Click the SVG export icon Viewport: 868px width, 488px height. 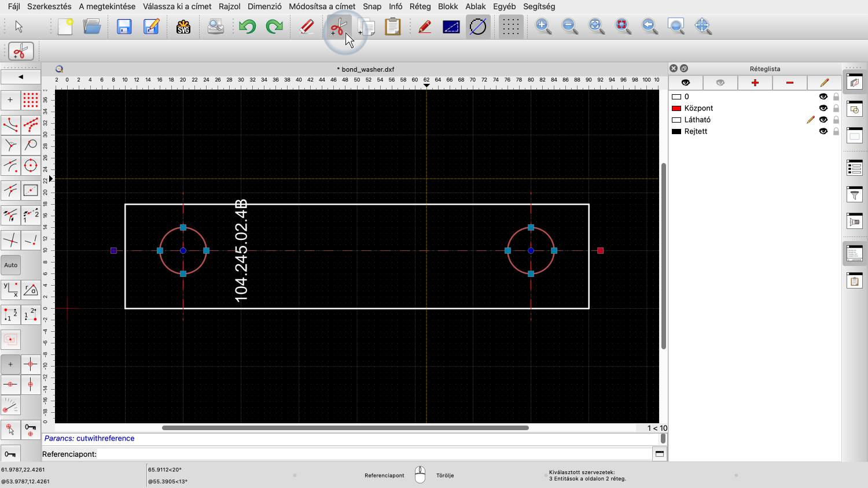[183, 27]
